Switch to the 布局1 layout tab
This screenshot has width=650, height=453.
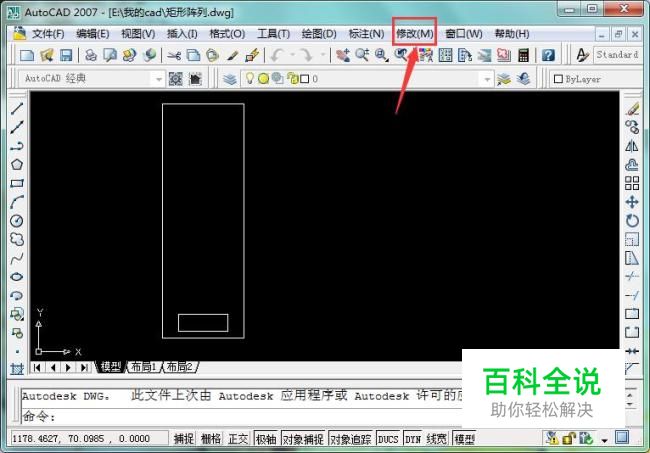click(143, 367)
